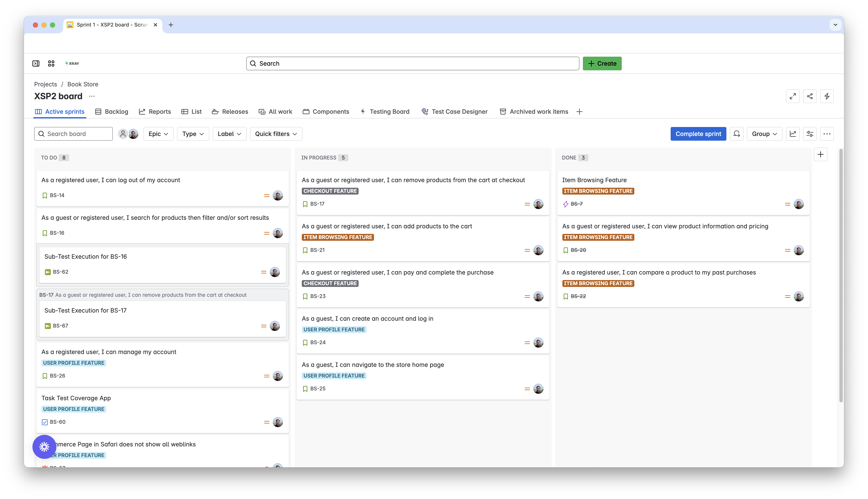The width and height of the screenshot is (868, 499).
Task: Add a new tab with the plus icon
Action: 579,112
